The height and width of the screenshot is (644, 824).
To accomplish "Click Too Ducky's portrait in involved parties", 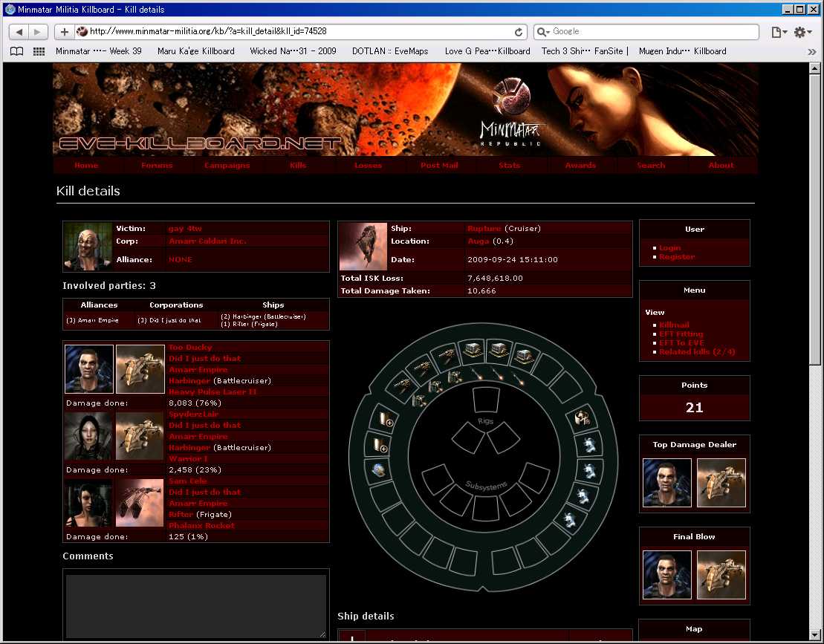I will click(89, 368).
